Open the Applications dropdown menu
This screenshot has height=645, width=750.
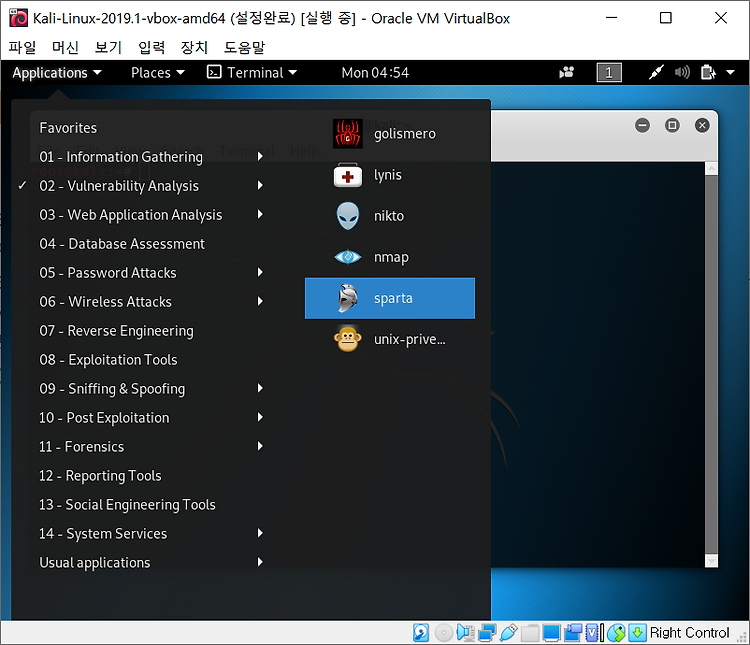[57, 73]
